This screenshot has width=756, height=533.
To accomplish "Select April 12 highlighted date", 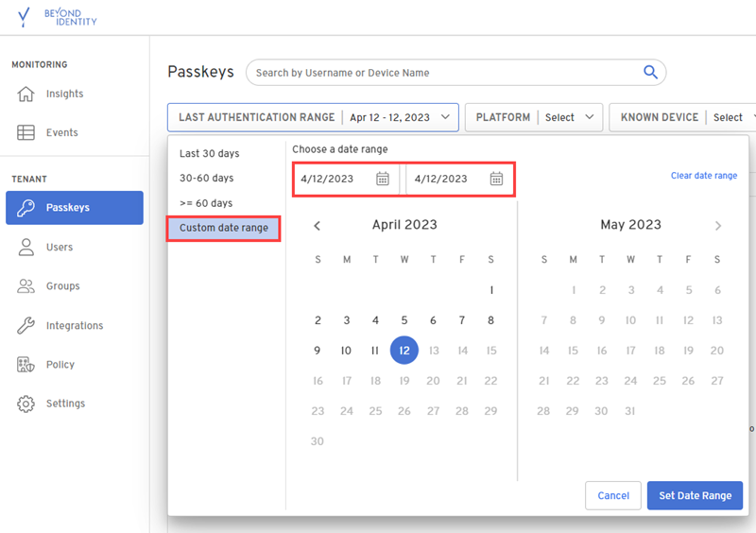I will point(404,351).
